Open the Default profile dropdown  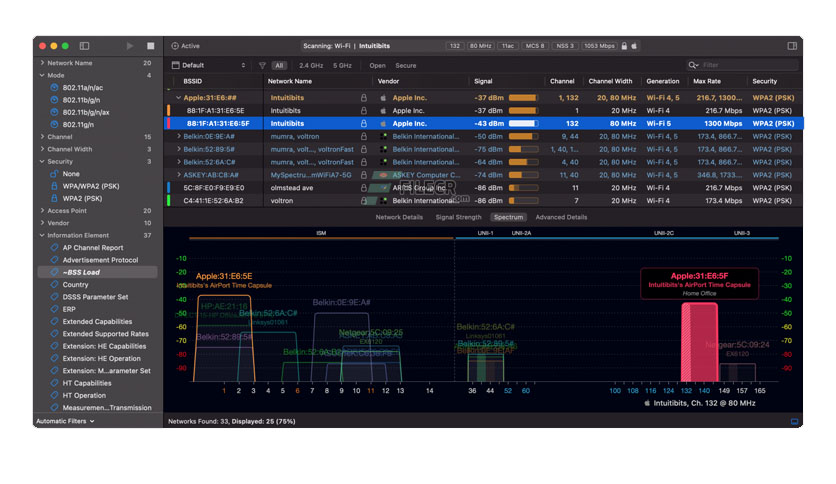(x=208, y=65)
